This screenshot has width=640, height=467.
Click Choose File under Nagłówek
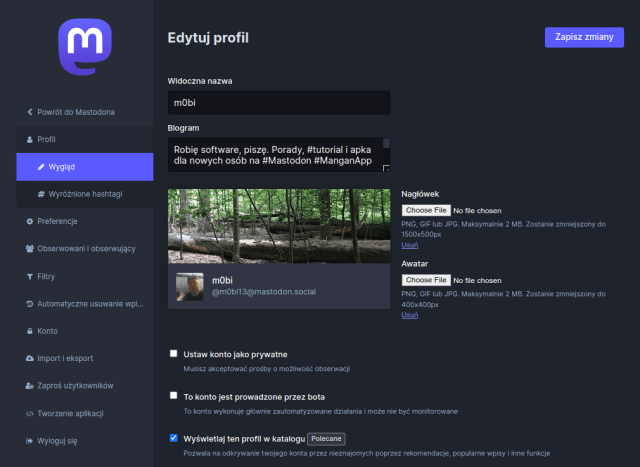coord(425,211)
